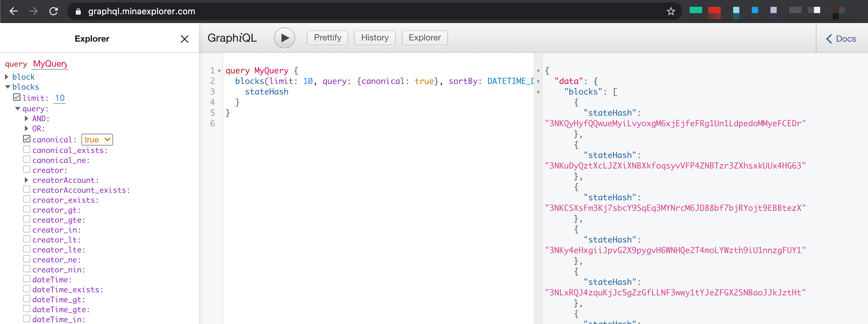The width and height of the screenshot is (868, 324).
Task: Click the red browser extension icon
Action: point(714,12)
